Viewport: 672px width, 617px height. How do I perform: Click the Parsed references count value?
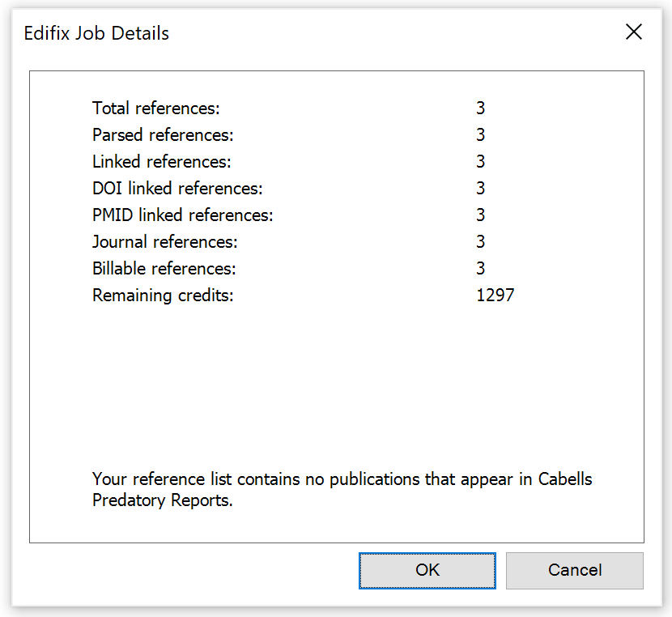coord(480,134)
